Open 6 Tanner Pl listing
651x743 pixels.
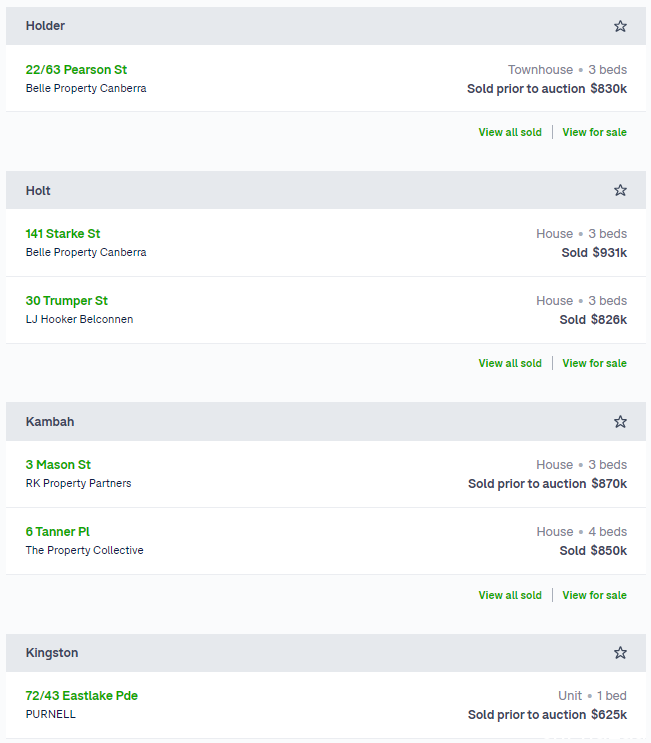pos(58,532)
